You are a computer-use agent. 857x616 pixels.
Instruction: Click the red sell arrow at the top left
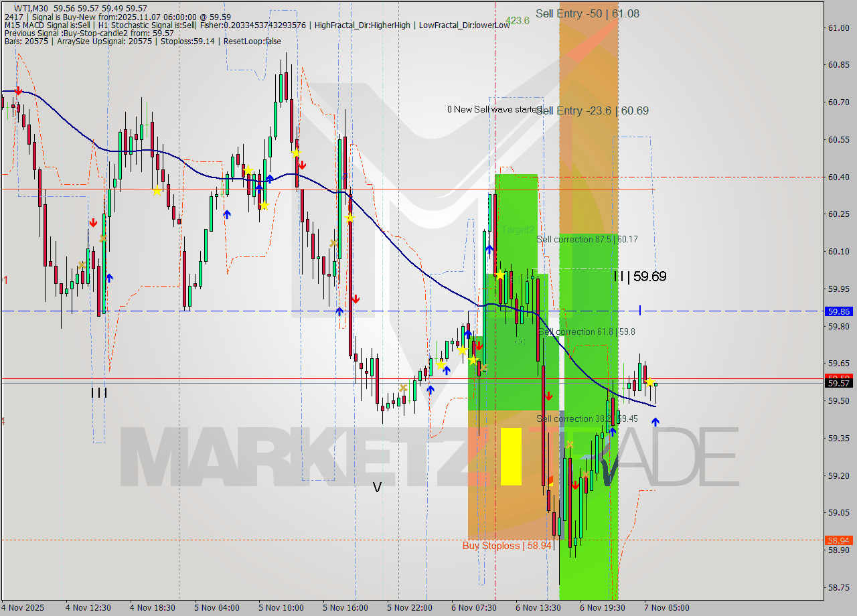18,91
